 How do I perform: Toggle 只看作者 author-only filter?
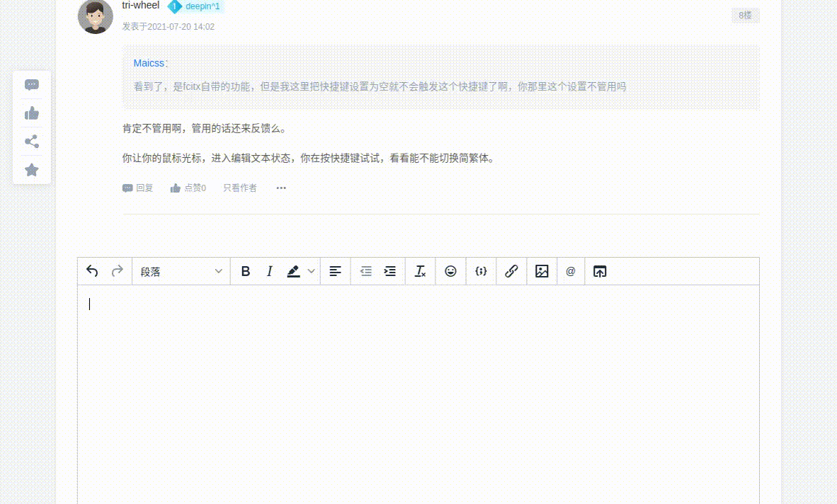tap(240, 188)
